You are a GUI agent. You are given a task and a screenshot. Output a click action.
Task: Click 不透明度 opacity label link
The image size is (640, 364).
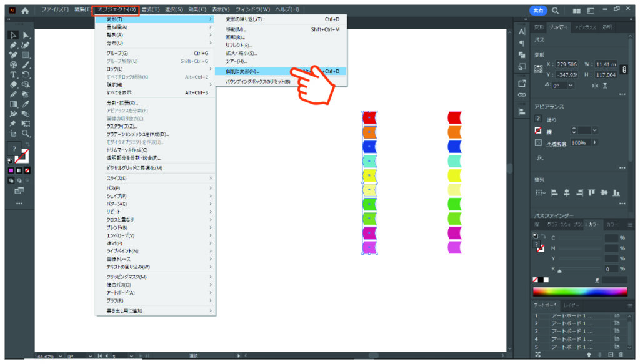click(556, 144)
